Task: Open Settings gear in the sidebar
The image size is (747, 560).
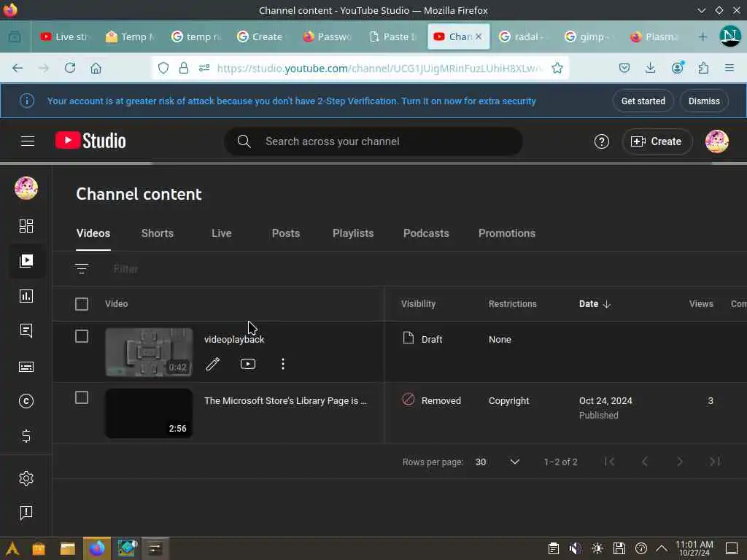Action: [26, 478]
